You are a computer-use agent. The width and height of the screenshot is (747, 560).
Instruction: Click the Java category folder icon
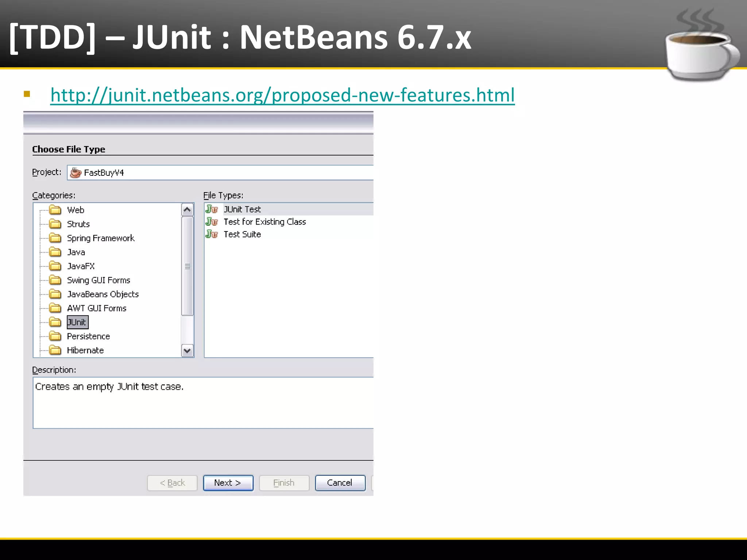tap(55, 252)
